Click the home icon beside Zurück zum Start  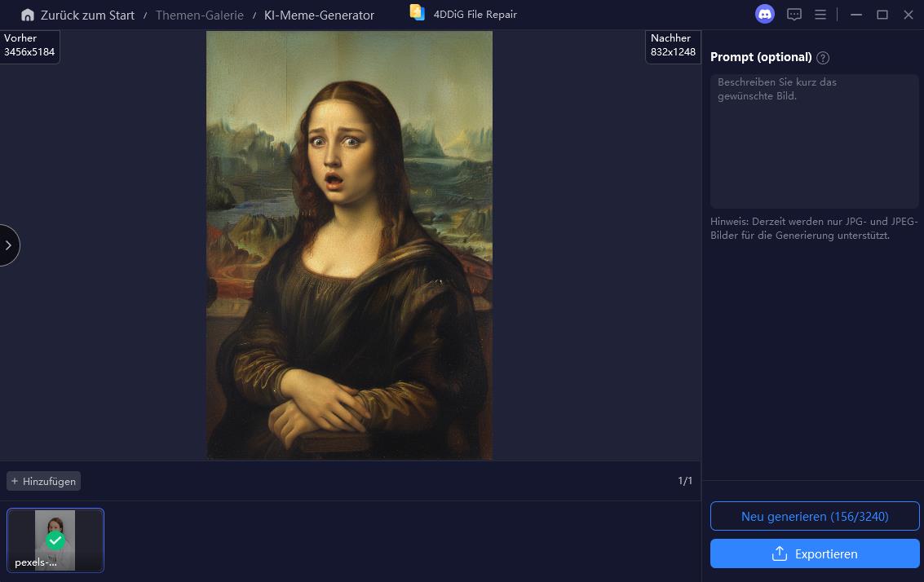point(28,15)
